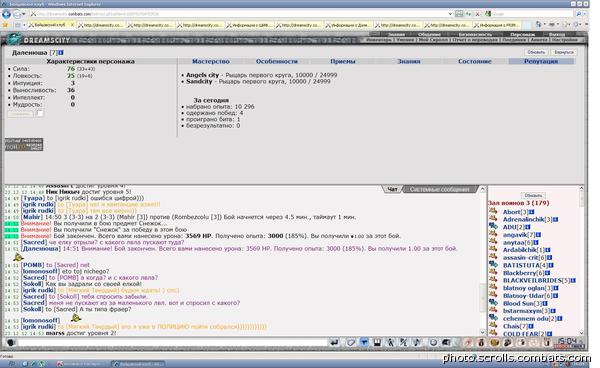Image resolution: width=600 pixels, height=368 pixels.
Task: Click the private message icon left of ADU
Action: pos(493,226)
